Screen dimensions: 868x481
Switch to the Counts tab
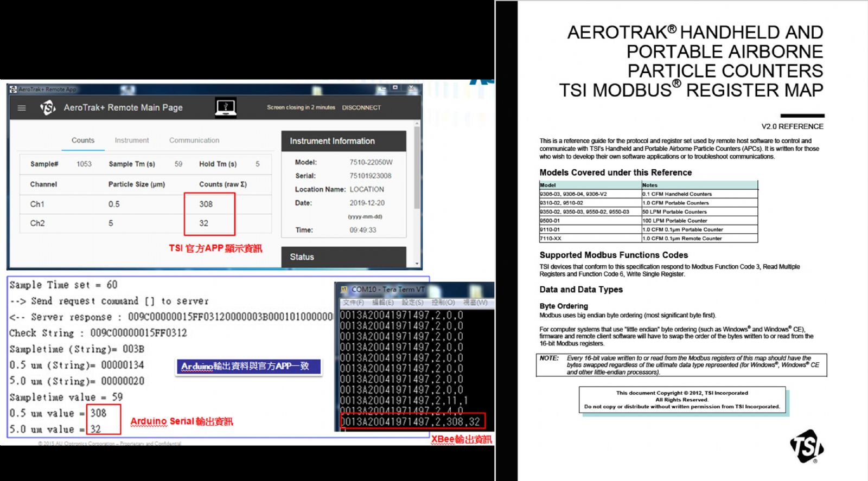coord(83,140)
